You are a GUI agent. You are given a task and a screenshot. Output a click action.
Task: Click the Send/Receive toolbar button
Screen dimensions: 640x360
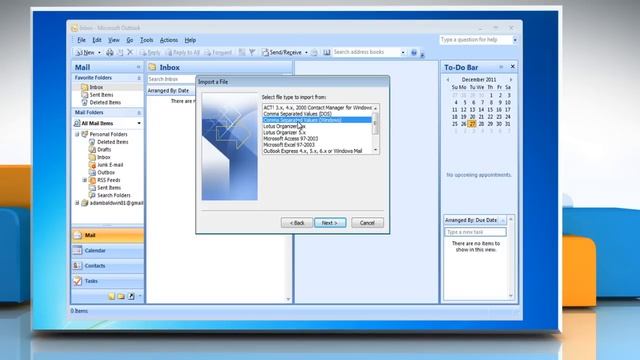click(282, 52)
